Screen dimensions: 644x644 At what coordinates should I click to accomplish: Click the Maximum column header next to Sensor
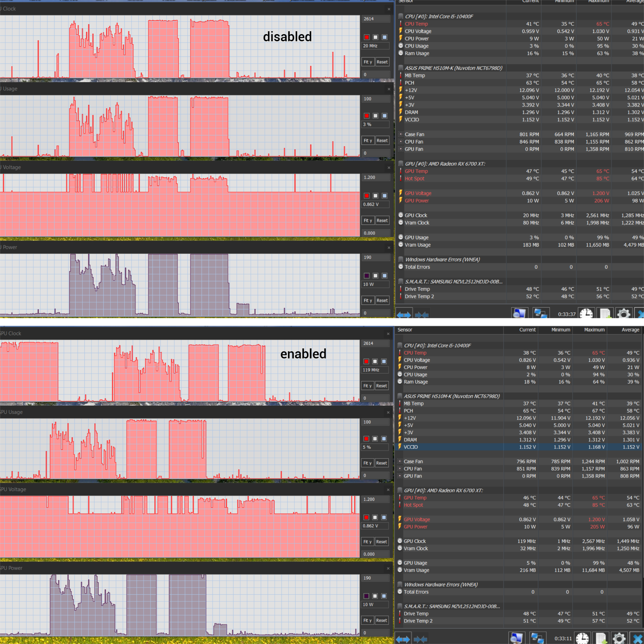coord(594,330)
